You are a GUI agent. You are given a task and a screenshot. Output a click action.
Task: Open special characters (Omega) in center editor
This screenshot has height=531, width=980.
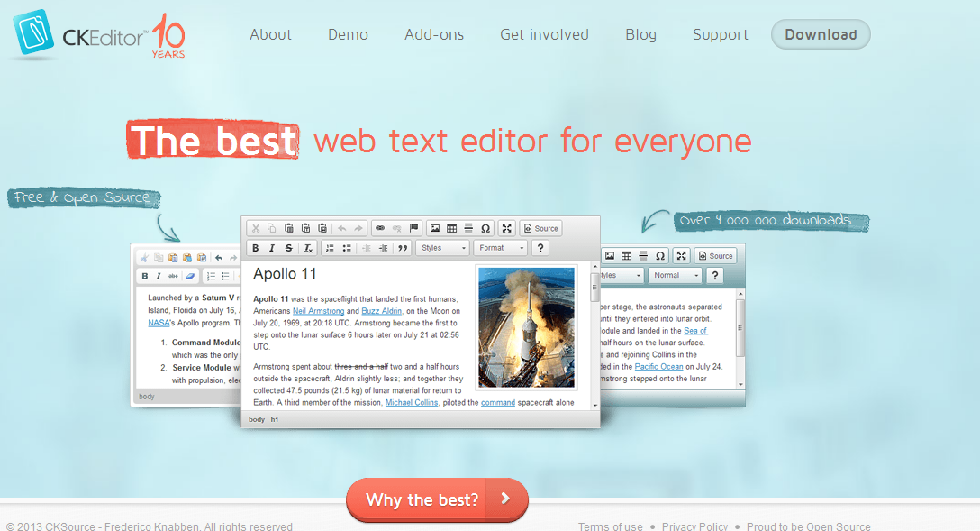pos(485,228)
